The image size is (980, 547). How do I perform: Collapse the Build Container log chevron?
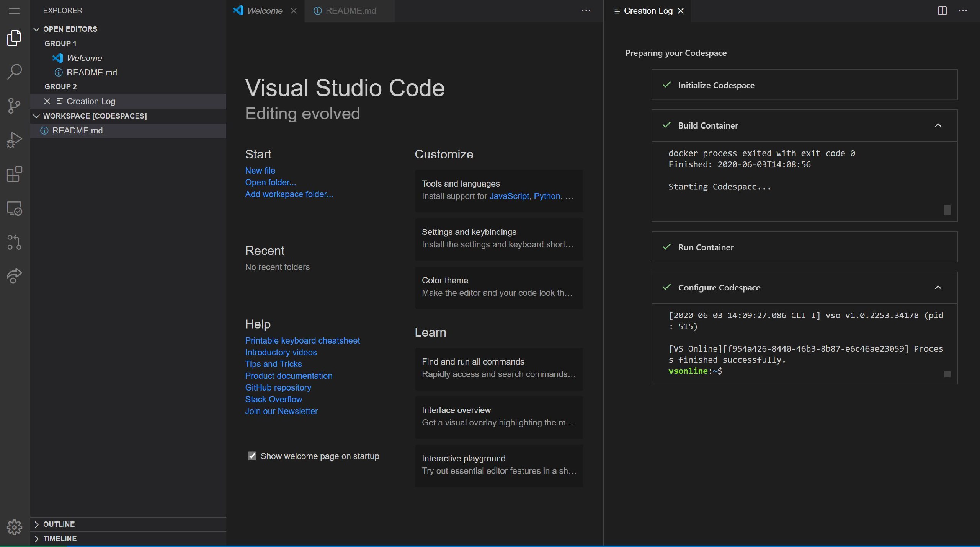(x=938, y=125)
